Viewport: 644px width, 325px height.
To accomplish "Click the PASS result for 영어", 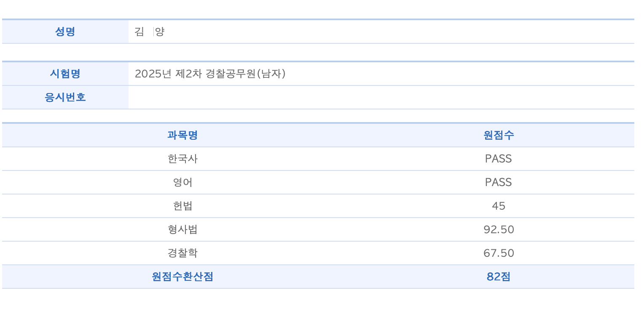I will (x=499, y=182).
